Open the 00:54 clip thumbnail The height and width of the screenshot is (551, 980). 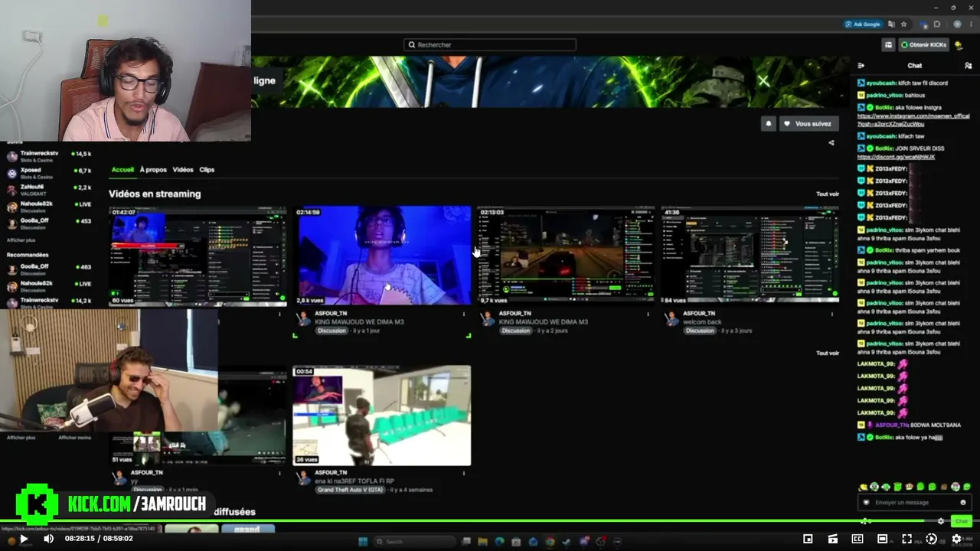tap(382, 416)
